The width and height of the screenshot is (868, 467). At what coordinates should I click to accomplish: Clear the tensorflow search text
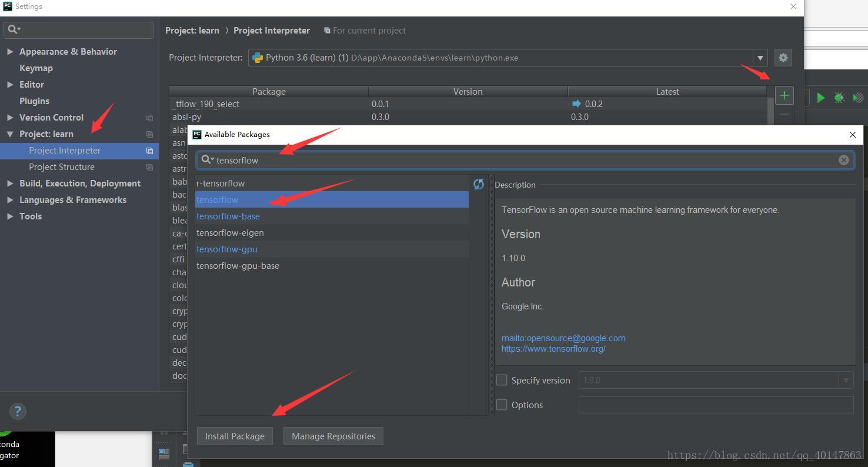[843, 160]
